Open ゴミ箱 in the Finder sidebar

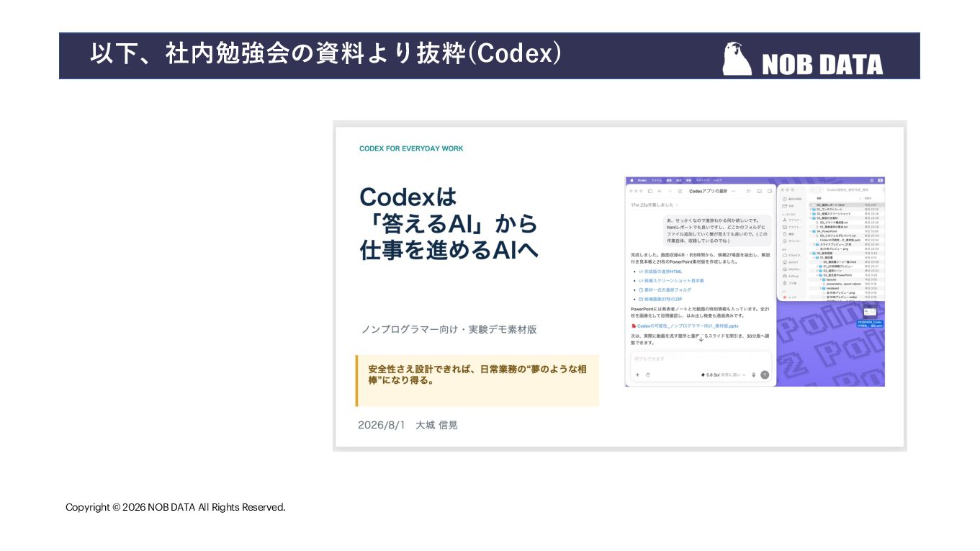click(x=790, y=283)
